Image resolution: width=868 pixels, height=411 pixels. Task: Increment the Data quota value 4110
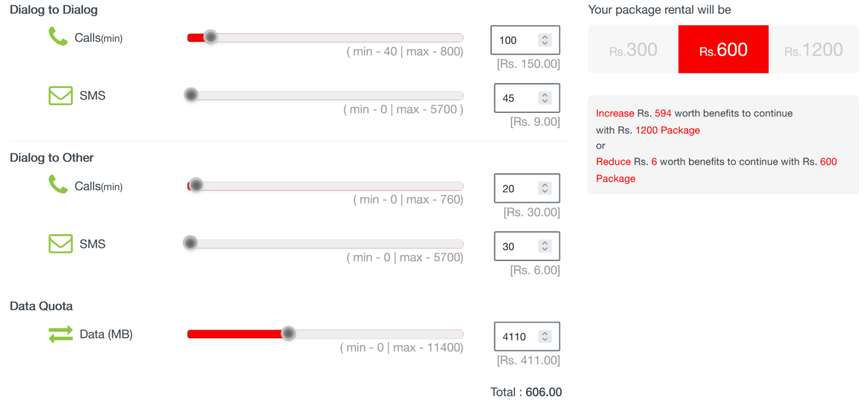[x=544, y=333]
